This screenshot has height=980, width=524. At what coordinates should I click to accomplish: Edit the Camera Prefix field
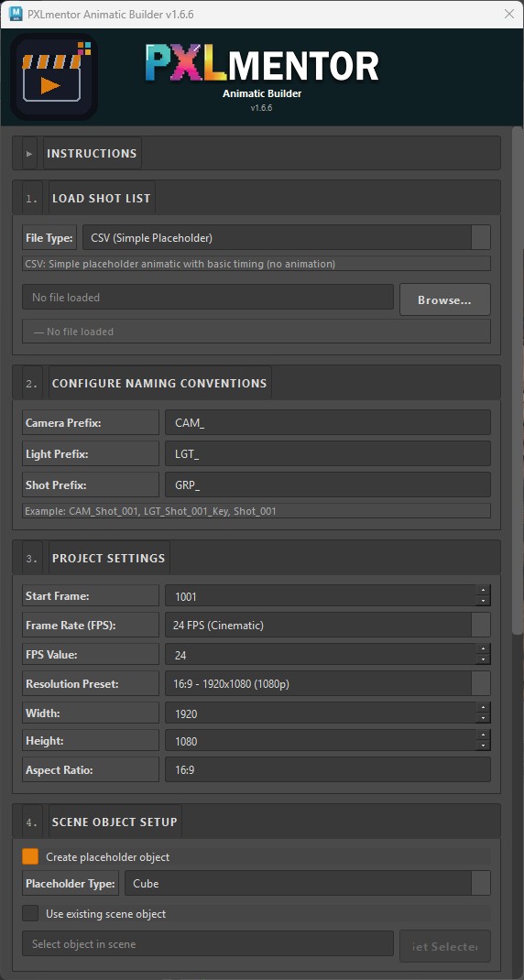tap(328, 422)
